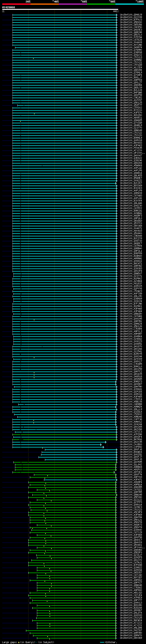Open UniRef100_Q8W507 hit
The image size is (146, 644).
point(131,273)
